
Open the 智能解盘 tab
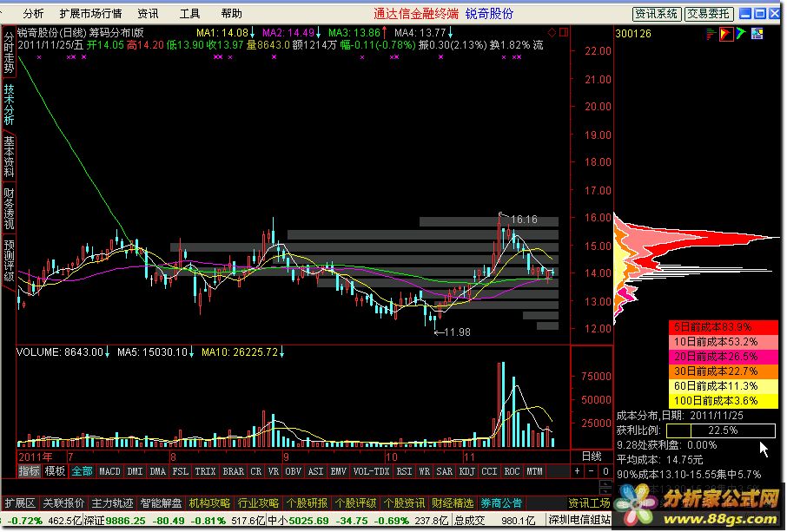161,503
